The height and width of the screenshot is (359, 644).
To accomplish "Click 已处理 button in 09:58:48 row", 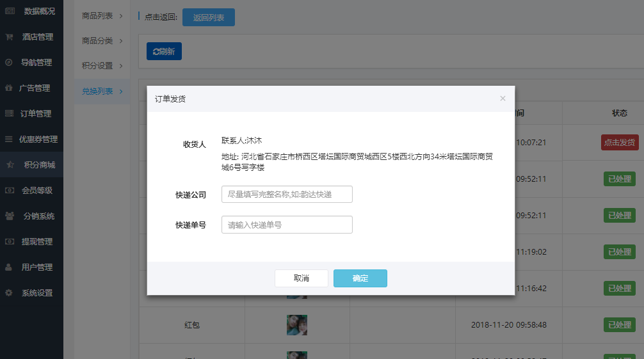I will pyautogui.click(x=620, y=325).
